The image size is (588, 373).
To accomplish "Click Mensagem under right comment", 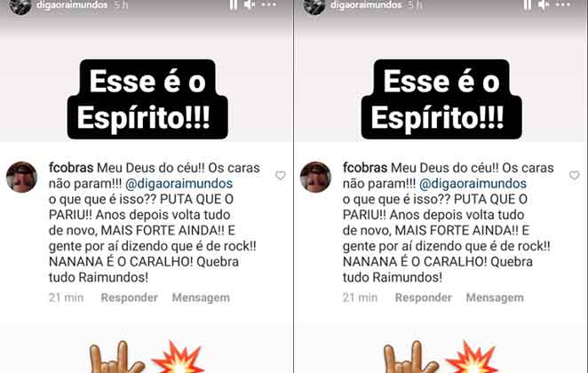I will (495, 298).
